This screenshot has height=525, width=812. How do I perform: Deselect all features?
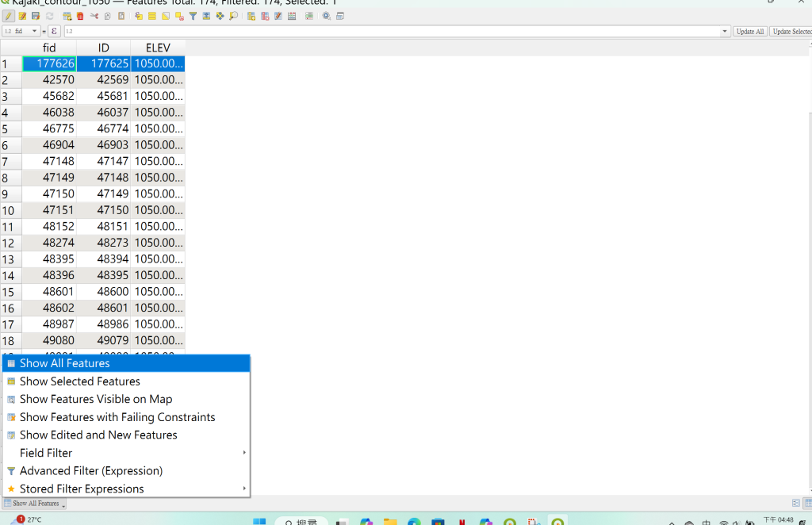tap(179, 16)
